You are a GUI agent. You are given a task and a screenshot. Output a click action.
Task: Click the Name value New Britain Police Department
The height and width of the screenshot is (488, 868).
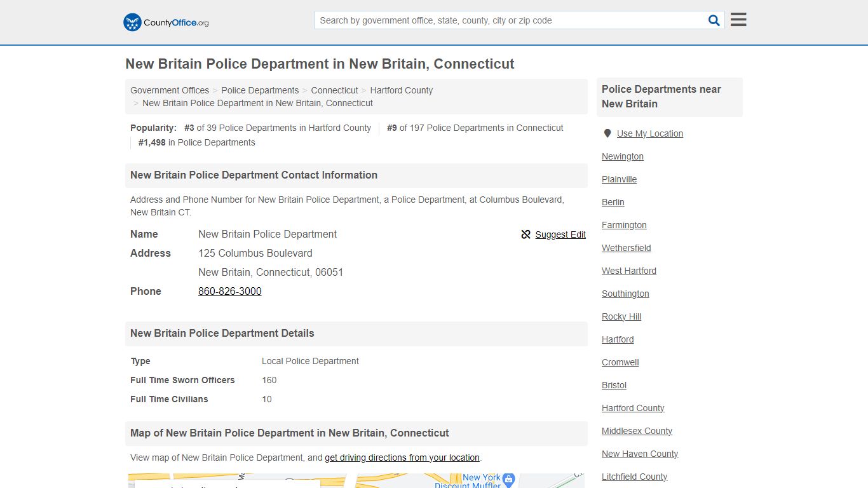pos(268,234)
